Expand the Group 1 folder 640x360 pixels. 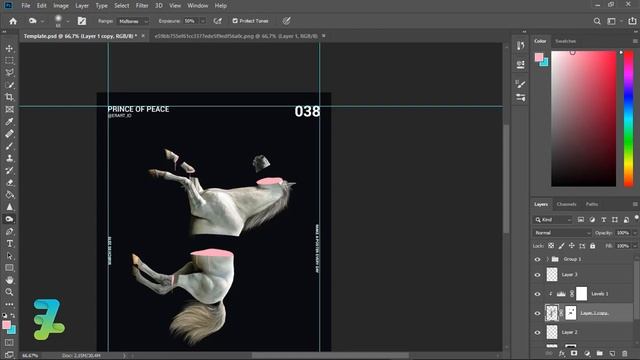548,259
